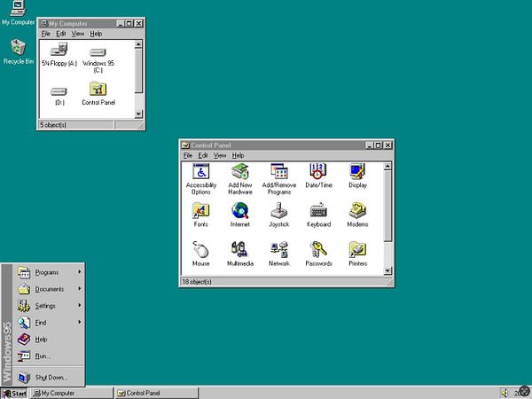532x399 pixels.
Task: Click the Control Panel scroll up arrow
Action: point(387,166)
